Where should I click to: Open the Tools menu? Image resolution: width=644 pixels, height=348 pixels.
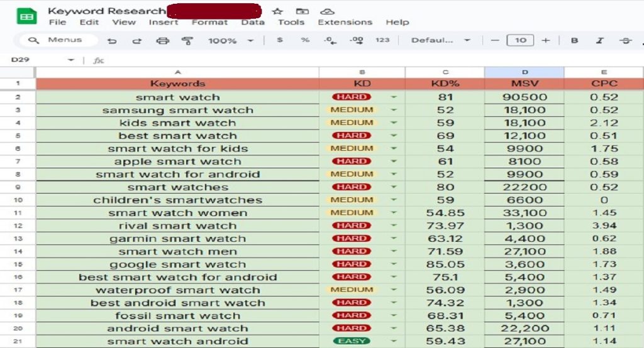[291, 22]
